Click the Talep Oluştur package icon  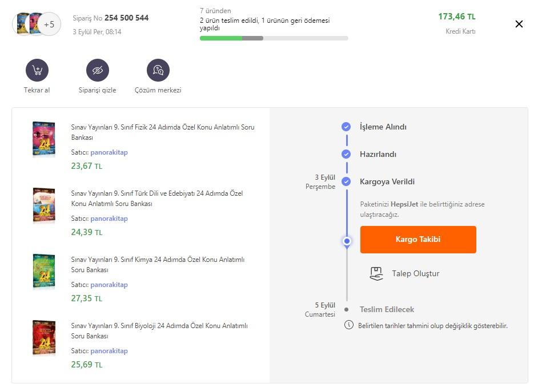pos(376,274)
